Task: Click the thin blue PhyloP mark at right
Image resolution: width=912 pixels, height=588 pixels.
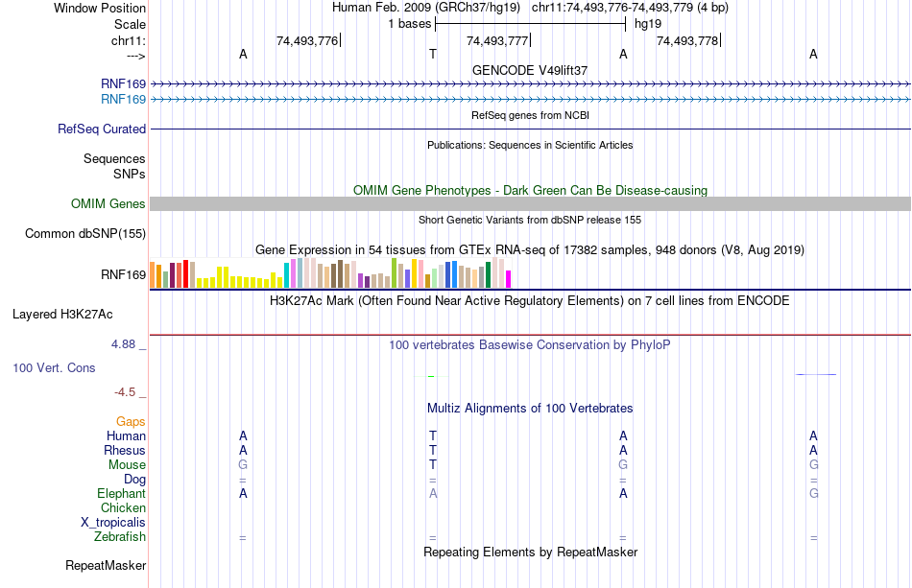Action: (x=816, y=374)
